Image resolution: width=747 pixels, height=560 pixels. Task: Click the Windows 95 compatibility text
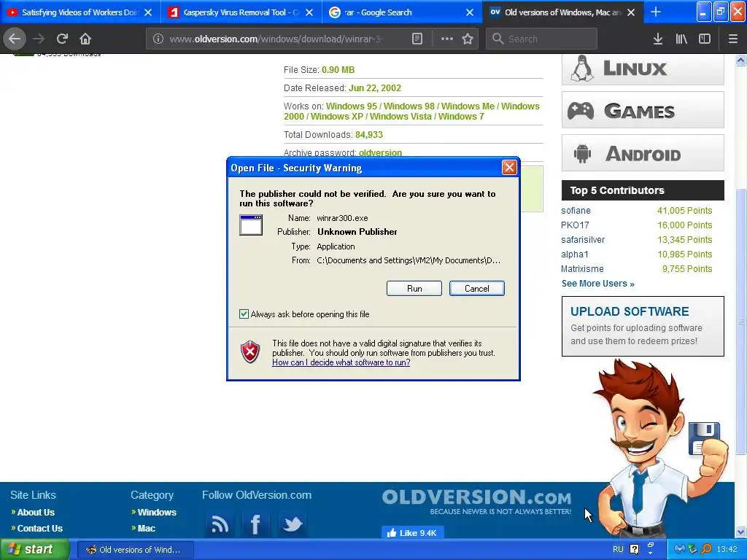click(351, 106)
